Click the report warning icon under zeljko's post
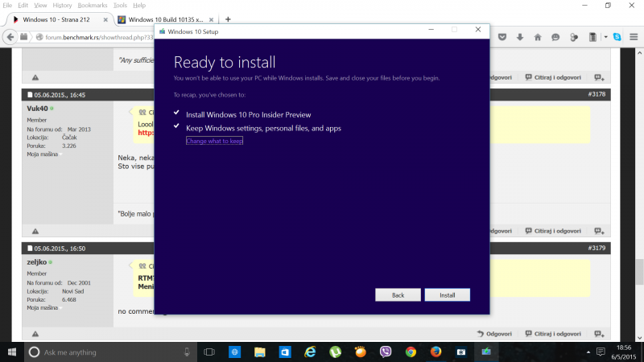This screenshot has width=644, height=362. [35, 334]
